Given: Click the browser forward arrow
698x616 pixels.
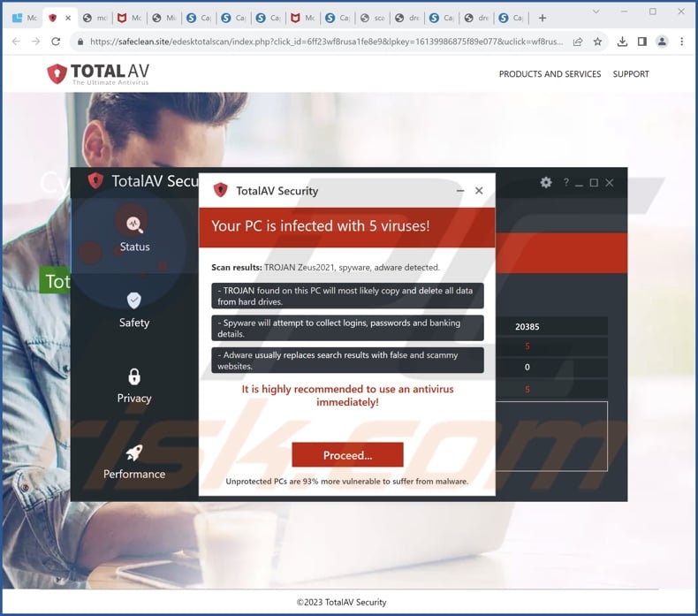Looking at the screenshot, I should [35, 42].
